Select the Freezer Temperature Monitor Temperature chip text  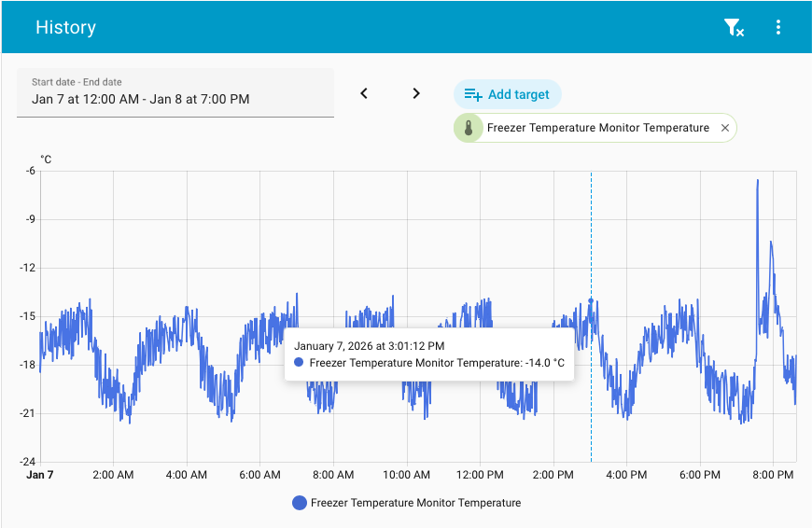(x=597, y=128)
